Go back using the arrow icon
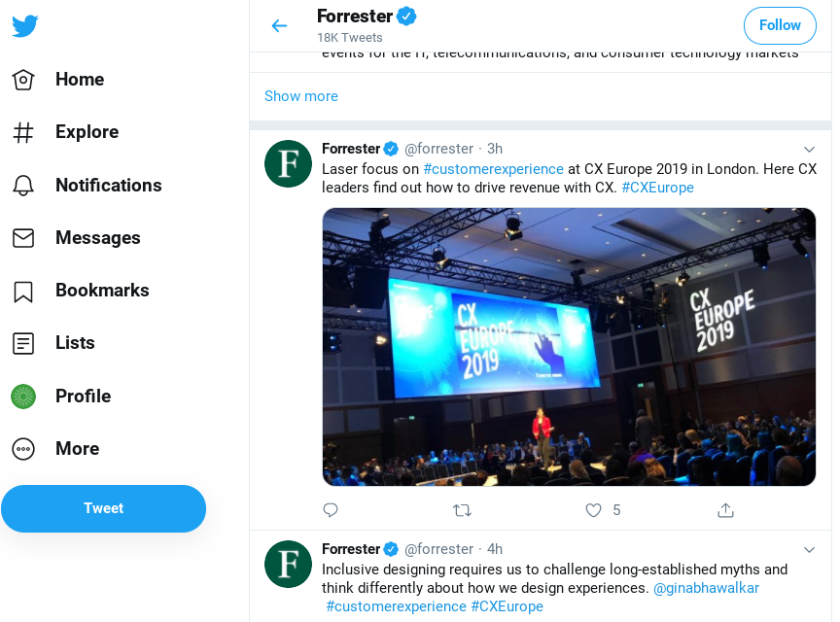The width and height of the screenshot is (840, 622). [x=279, y=26]
